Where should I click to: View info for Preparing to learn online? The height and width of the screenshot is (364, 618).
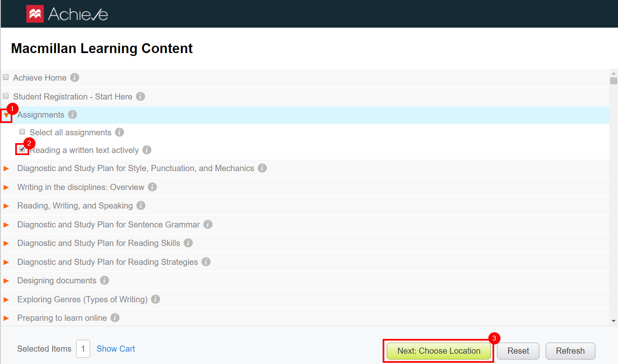(115, 318)
